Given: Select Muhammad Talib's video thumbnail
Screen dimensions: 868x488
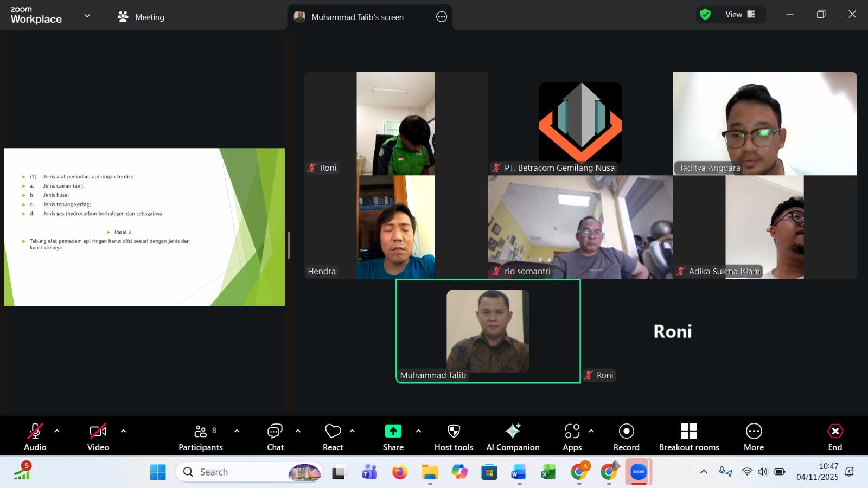Looking at the screenshot, I should tap(488, 331).
